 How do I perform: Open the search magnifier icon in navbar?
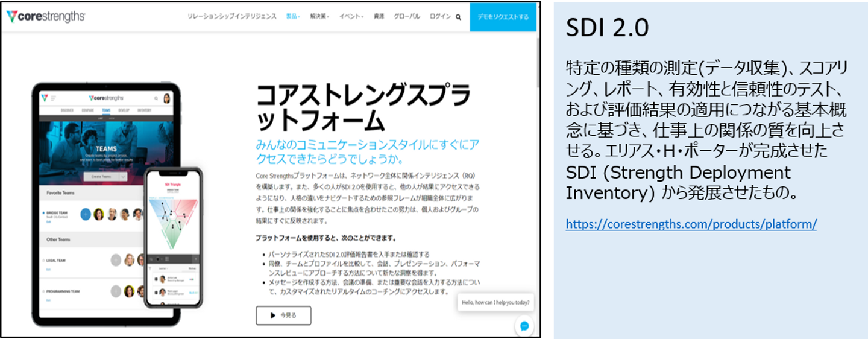[458, 17]
